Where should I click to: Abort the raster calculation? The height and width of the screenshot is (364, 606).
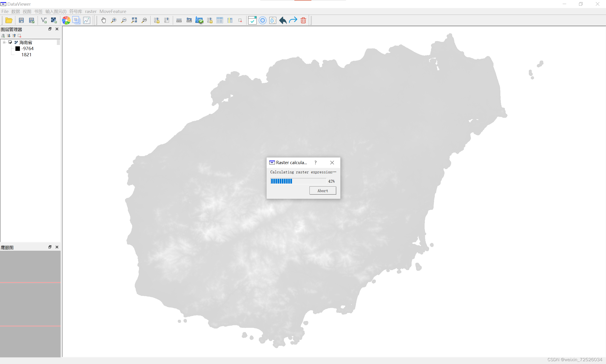[x=322, y=191]
